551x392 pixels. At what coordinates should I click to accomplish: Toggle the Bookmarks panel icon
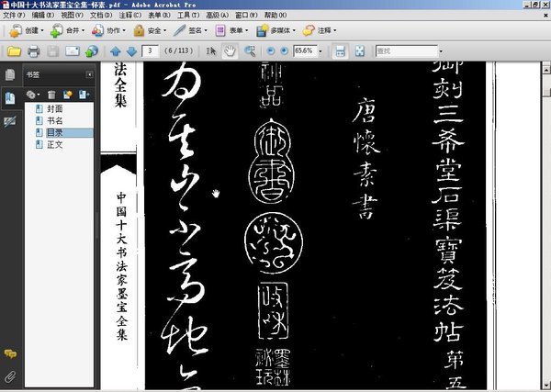pos(10,98)
